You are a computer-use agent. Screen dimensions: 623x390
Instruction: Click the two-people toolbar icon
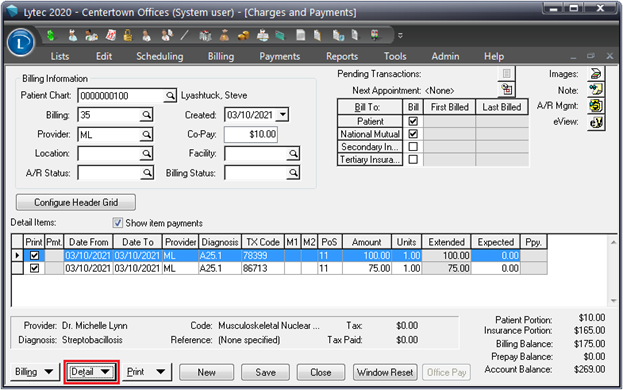[x=91, y=36]
